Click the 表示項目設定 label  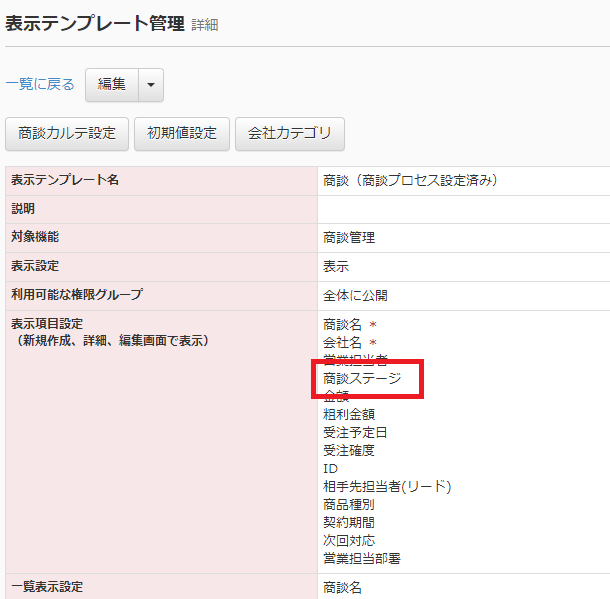[47, 324]
